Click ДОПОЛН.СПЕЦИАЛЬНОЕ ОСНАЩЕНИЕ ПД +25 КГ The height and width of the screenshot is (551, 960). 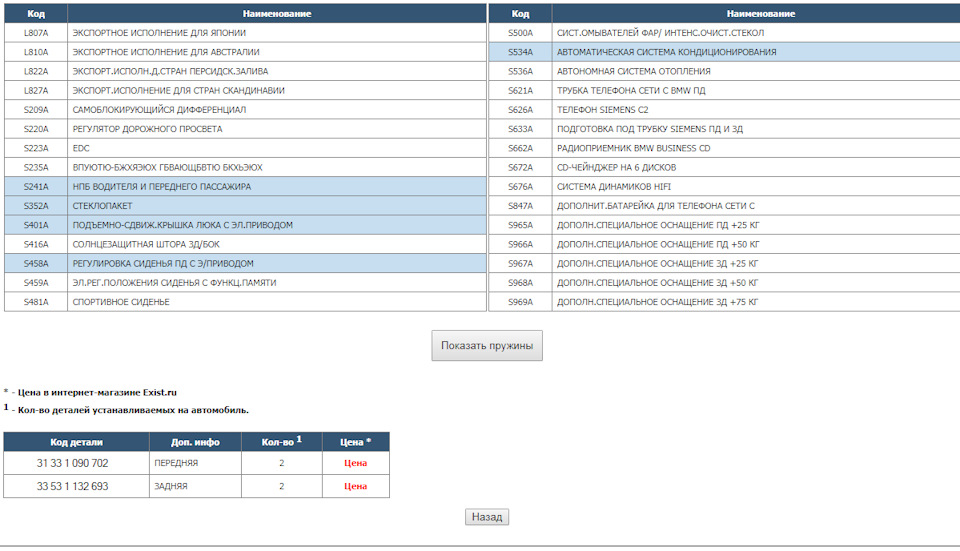pos(724,225)
